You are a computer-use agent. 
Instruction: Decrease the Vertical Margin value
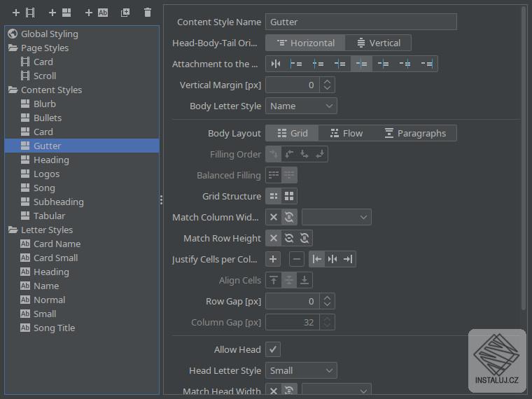(x=327, y=88)
